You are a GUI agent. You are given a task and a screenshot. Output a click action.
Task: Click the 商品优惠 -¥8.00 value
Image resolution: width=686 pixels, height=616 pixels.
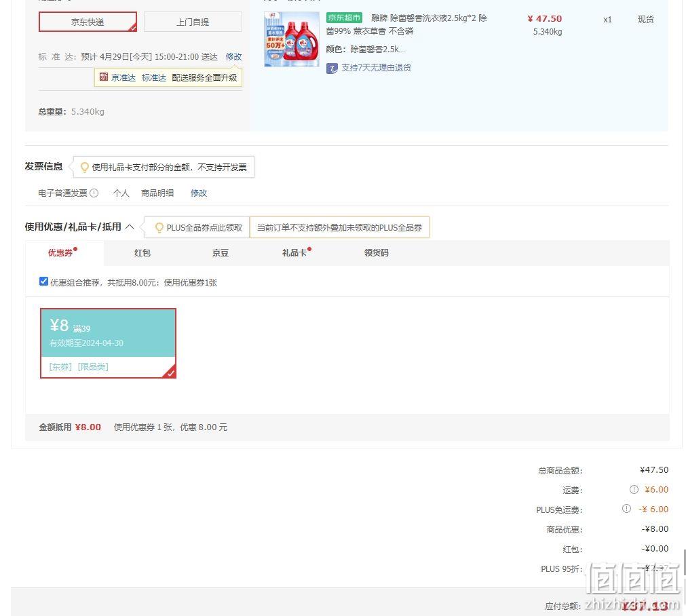655,529
